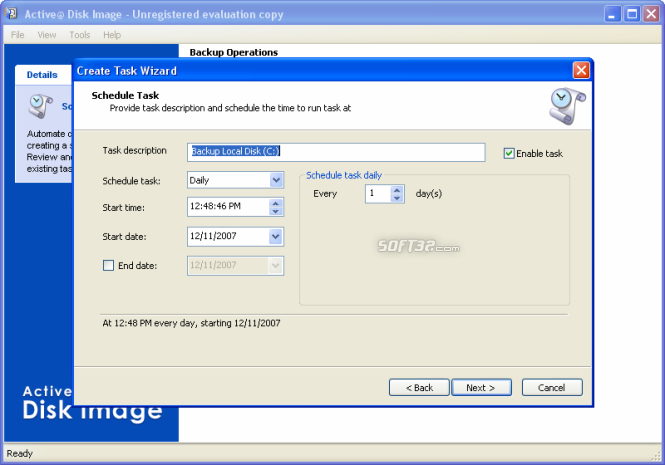Image resolution: width=665 pixels, height=465 pixels.
Task: Click the clock scroll icon in Details panel
Action: click(x=41, y=106)
